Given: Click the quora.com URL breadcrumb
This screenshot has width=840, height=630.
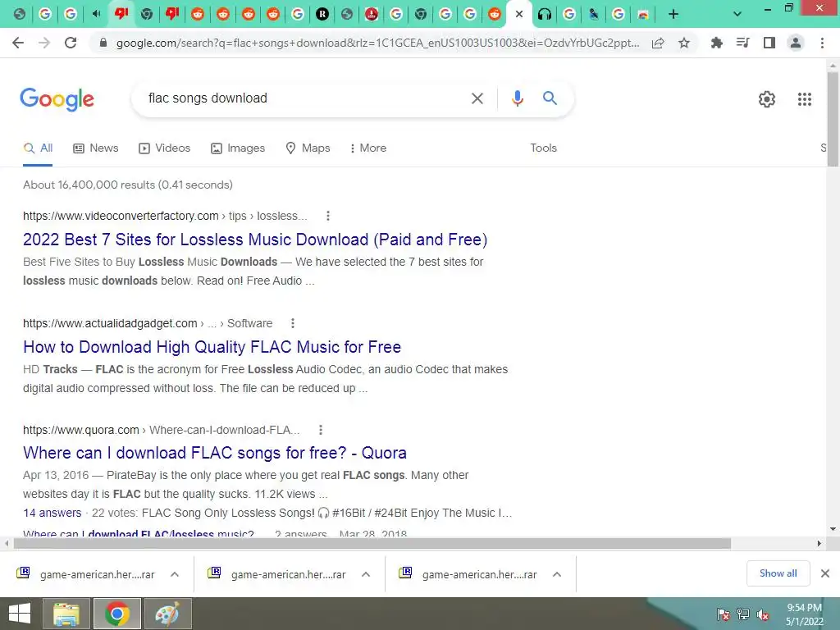Looking at the screenshot, I should pos(161,430).
